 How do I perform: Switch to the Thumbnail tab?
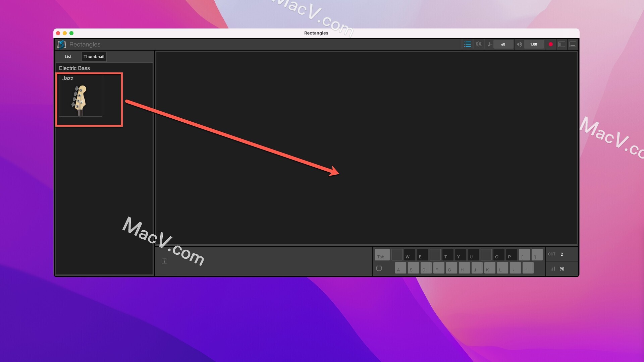(94, 56)
